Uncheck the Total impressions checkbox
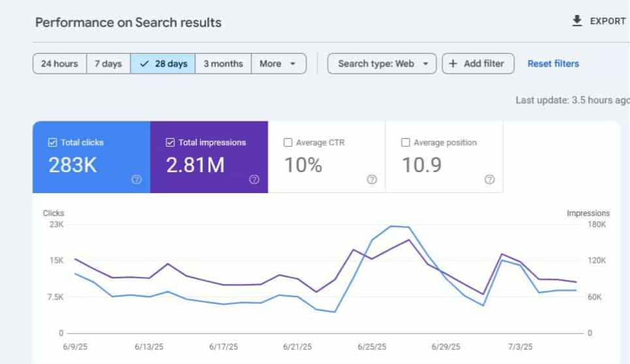630x364 pixels. (x=170, y=143)
